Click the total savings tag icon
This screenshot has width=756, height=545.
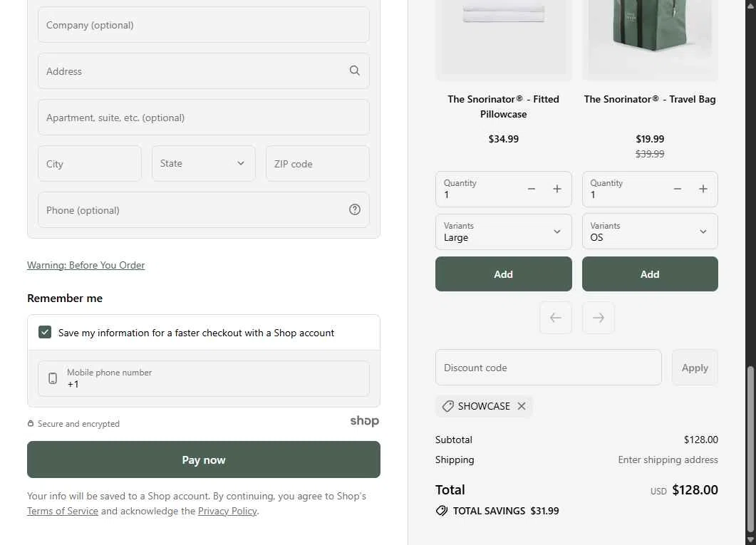[x=442, y=511]
